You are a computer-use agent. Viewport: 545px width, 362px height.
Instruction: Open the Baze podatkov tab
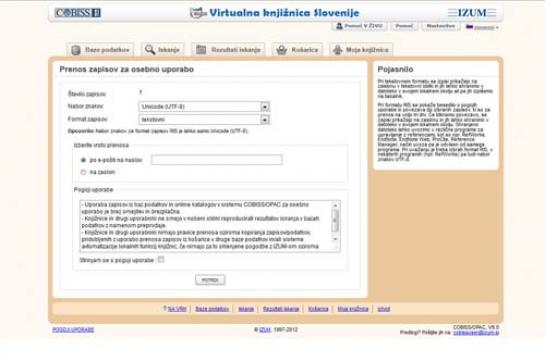click(100, 50)
